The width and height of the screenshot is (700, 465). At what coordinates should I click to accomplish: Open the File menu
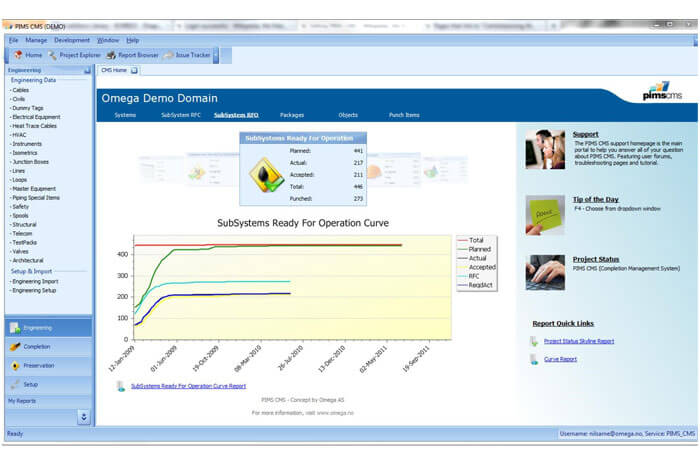[13, 40]
